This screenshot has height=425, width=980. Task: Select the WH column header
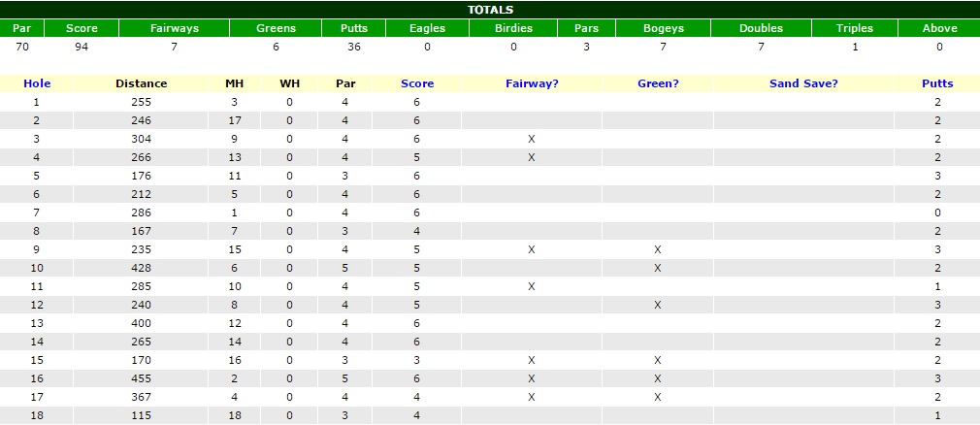click(x=289, y=83)
